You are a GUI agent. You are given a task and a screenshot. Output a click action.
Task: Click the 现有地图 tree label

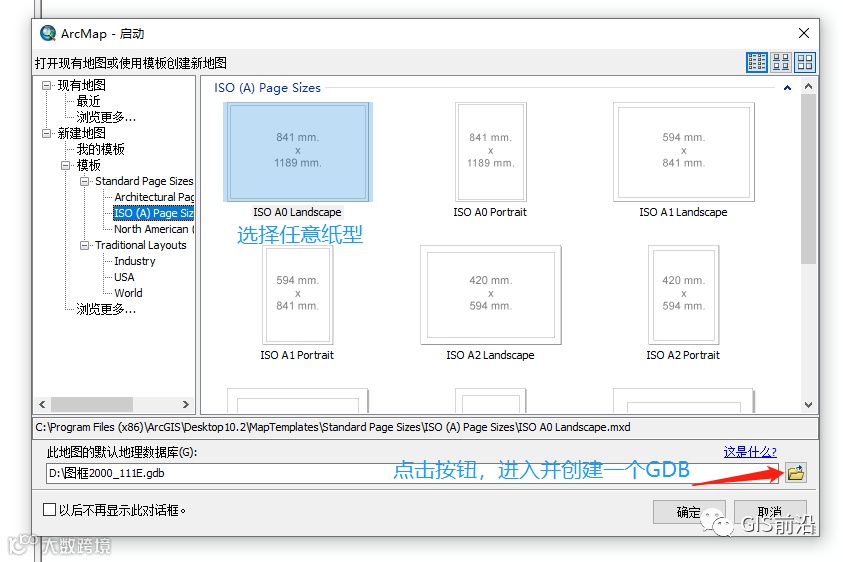[x=82, y=86]
